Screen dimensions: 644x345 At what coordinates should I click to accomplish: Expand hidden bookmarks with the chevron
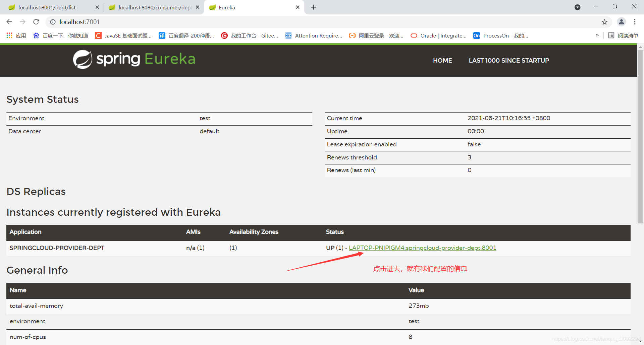[x=597, y=35]
